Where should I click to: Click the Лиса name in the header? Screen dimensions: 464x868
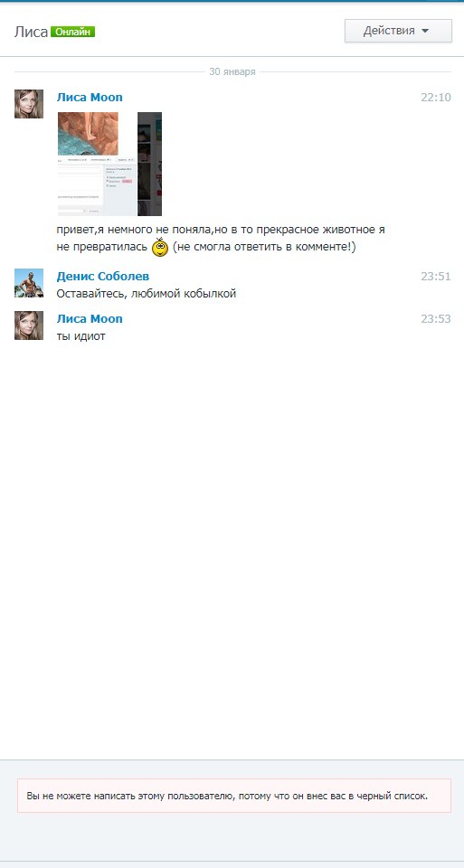pos(31,33)
